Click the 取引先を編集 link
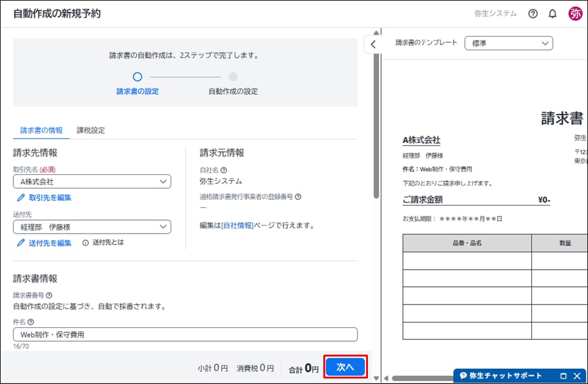The image size is (588, 384). pyautogui.click(x=50, y=198)
